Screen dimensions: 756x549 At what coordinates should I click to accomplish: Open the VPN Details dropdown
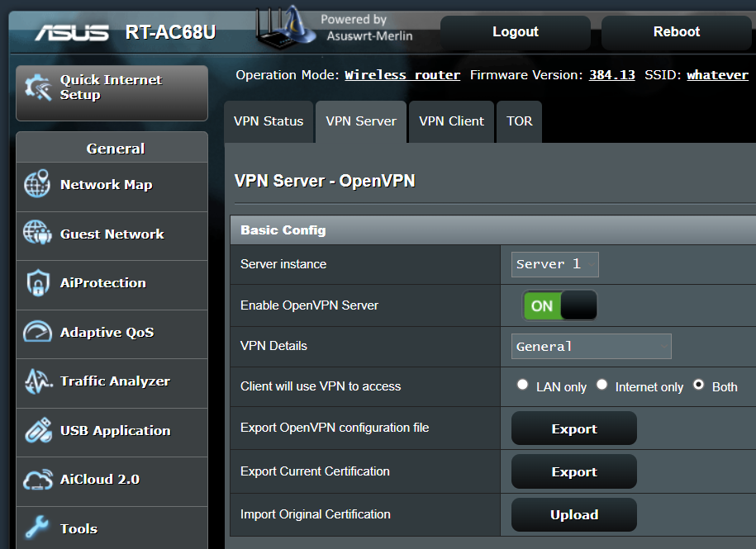(x=591, y=346)
